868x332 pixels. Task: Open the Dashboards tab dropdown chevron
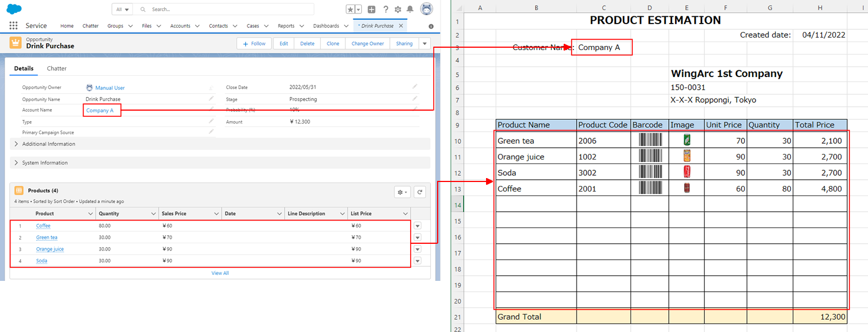click(x=346, y=26)
